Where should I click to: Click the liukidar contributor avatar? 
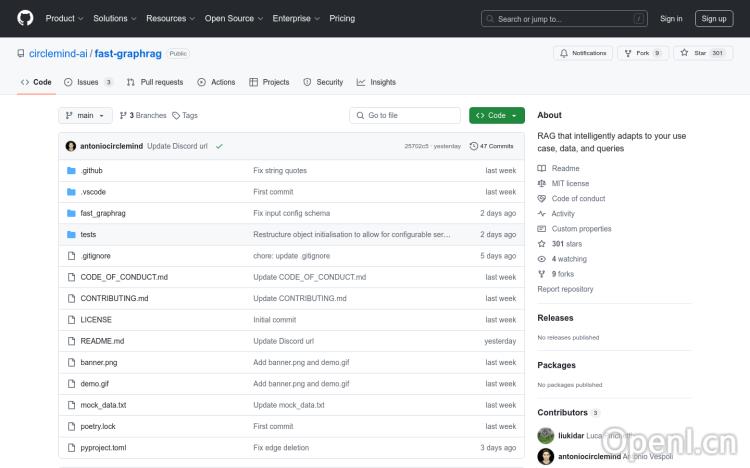click(x=545, y=435)
